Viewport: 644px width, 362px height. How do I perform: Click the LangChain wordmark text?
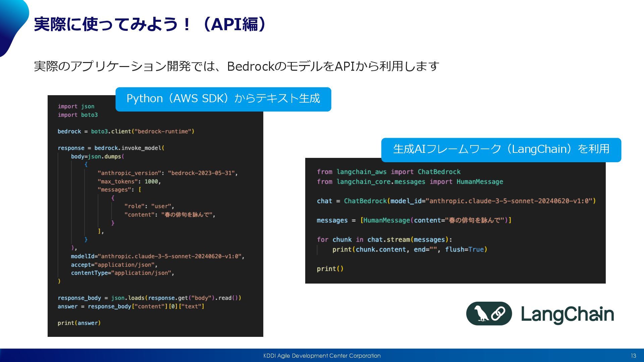[x=567, y=314]
